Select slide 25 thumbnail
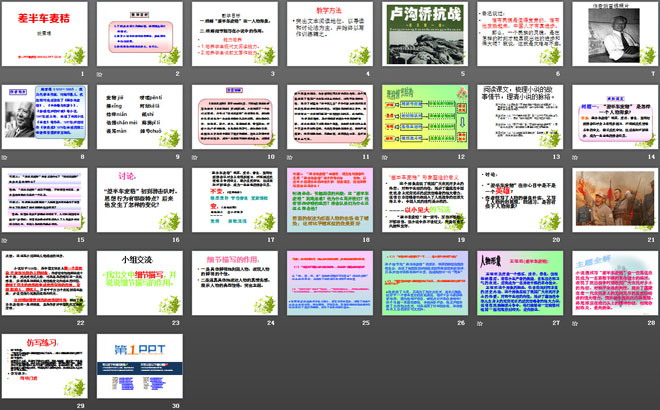Screen dimensions: 660x410 [330, 283]
